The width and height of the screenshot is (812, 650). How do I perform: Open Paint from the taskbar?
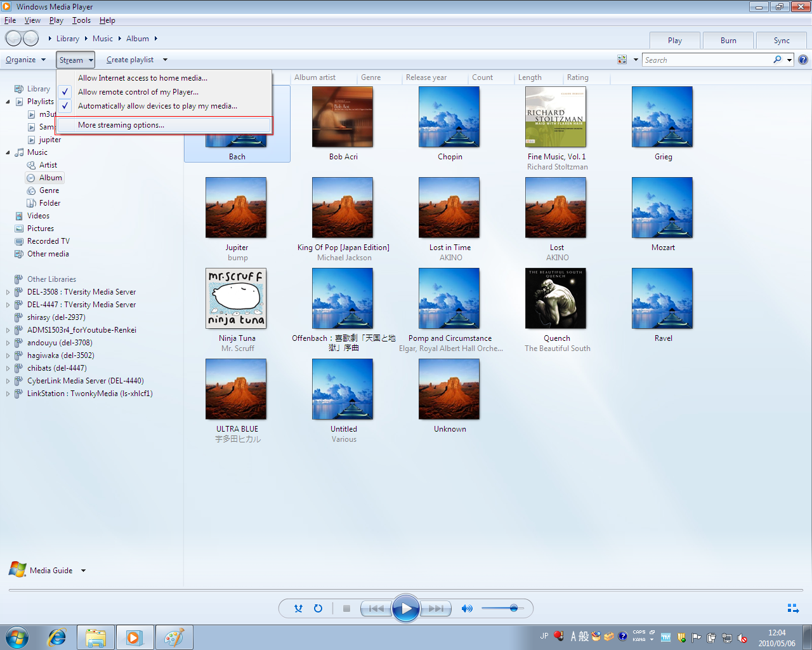point(174,637)
